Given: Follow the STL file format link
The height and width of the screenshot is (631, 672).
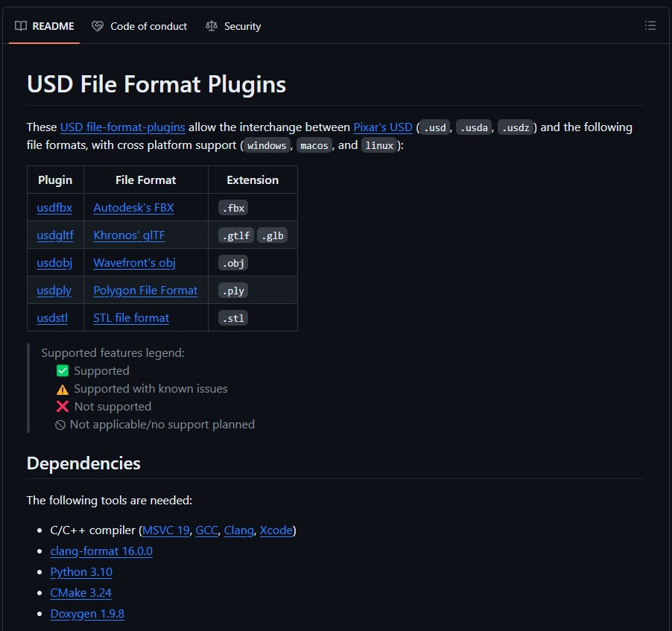Looking at the screenshot, I should click(x=131, y=318).
